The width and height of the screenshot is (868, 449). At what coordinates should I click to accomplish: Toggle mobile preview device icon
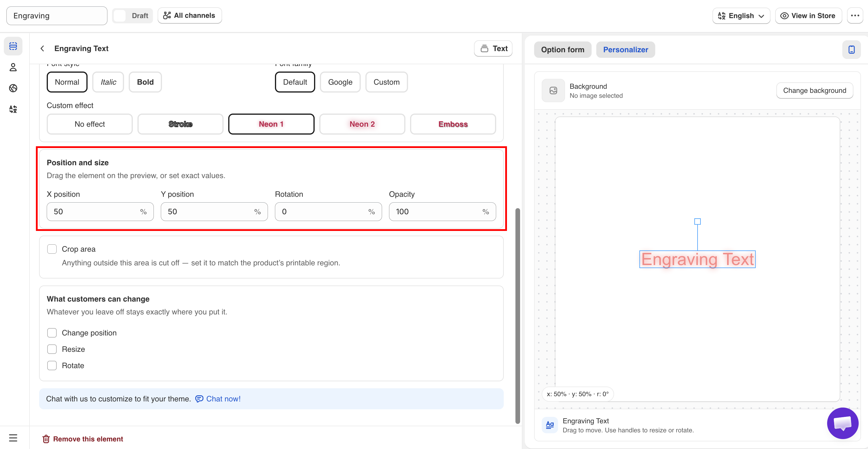(851, 50)
